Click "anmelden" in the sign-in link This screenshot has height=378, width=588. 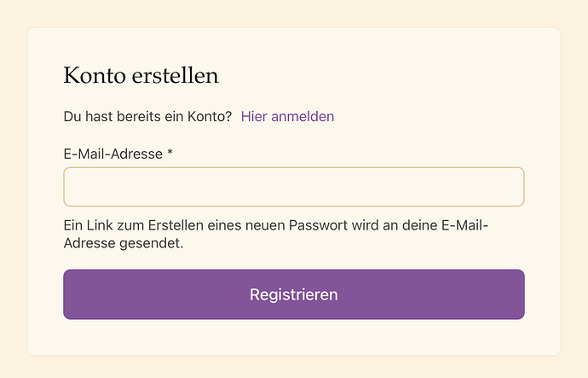pyautogui.click(x=303, y=116)
